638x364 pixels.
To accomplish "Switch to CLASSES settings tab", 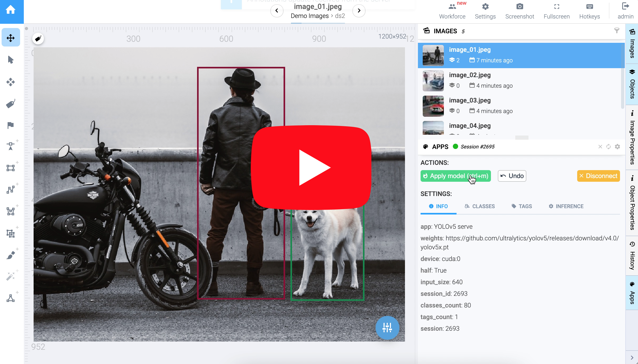I will (x=480, y=206).
